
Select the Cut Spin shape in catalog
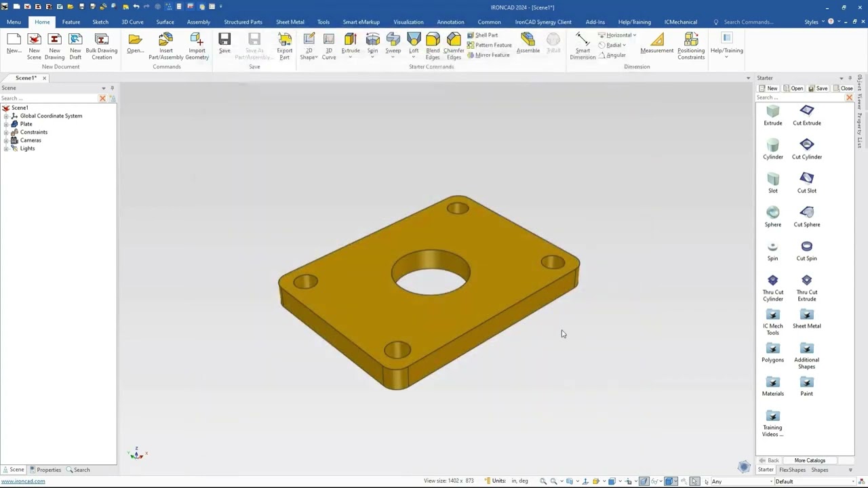[806, 251]
